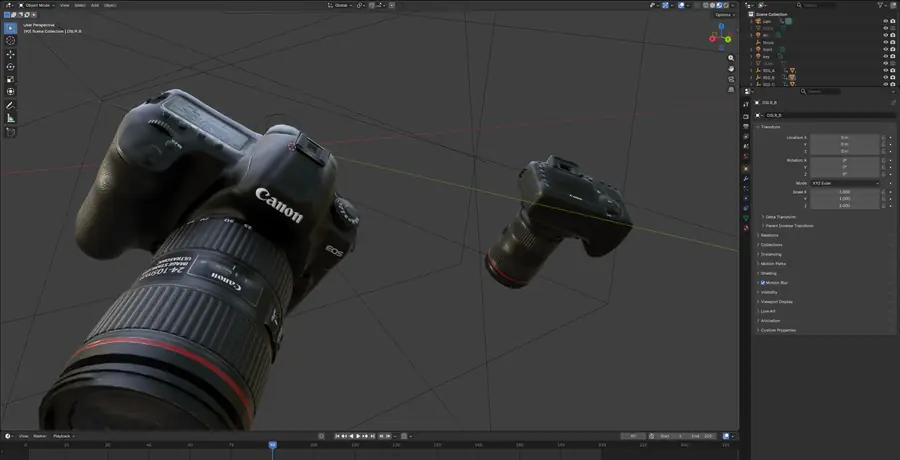This screenshot has height=460, width=900.
Task: Open the Render properties tab
Action: [x=746, y=116]
